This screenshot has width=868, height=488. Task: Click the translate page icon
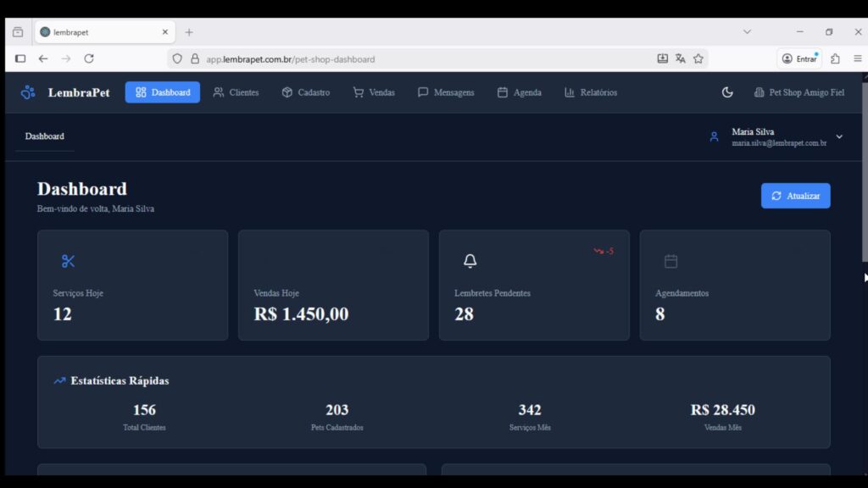(x=680, y=58)
